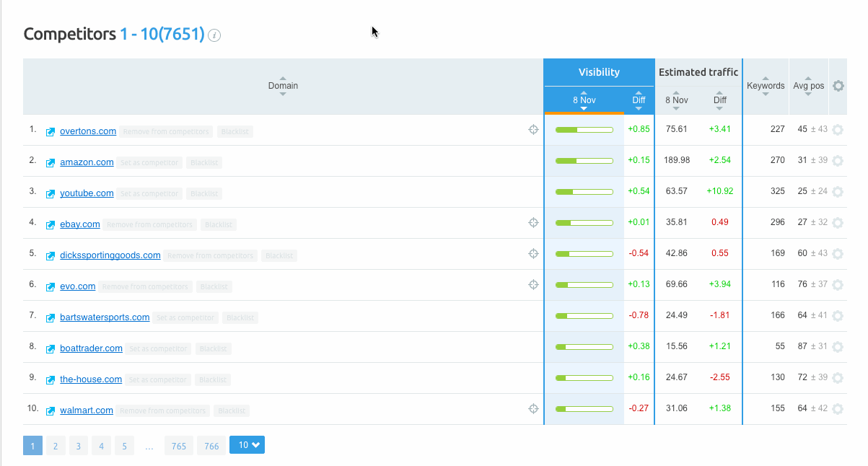The image size is (868, 466).
Task: Click the info icon beside Competitors heading
Action: click(x=214, y=35)
